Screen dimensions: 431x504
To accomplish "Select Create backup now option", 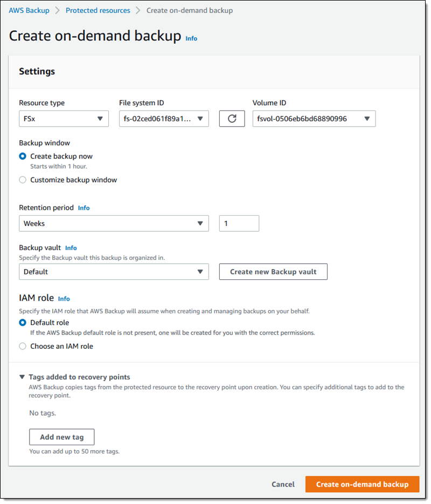I will coord(23,156).
